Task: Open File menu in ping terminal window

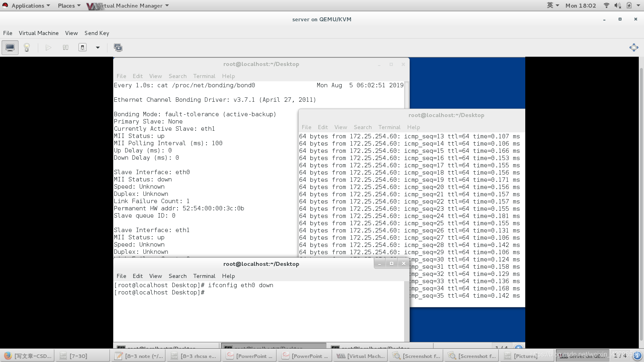Action: (x=306, y=127)
